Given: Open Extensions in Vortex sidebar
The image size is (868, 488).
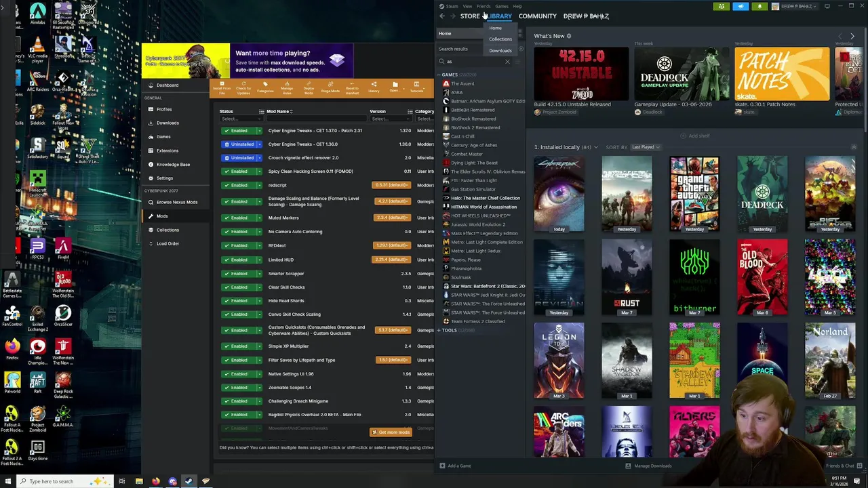Looking at the screenshot, I should tap(176, 150).
